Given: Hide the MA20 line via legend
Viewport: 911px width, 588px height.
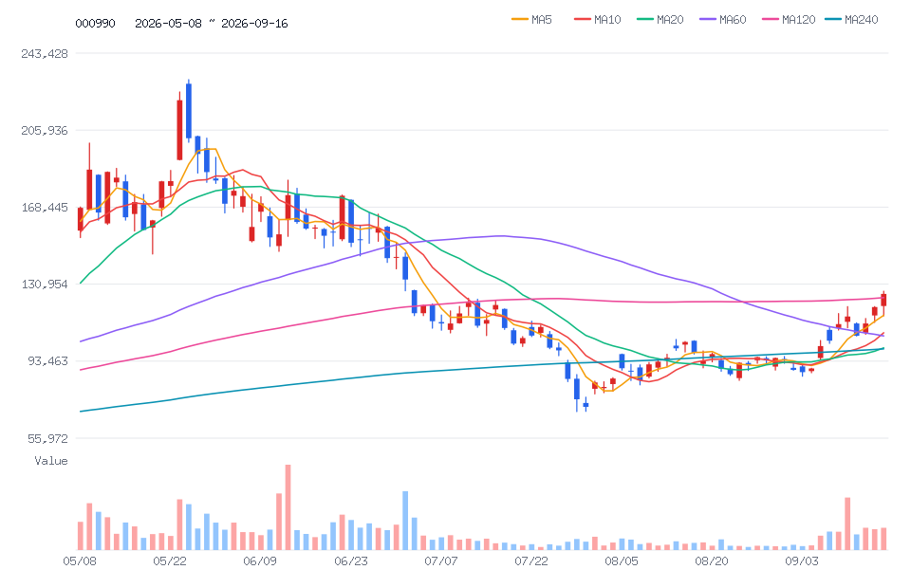Looking at the screenshot, I should [x=660, y=20].
